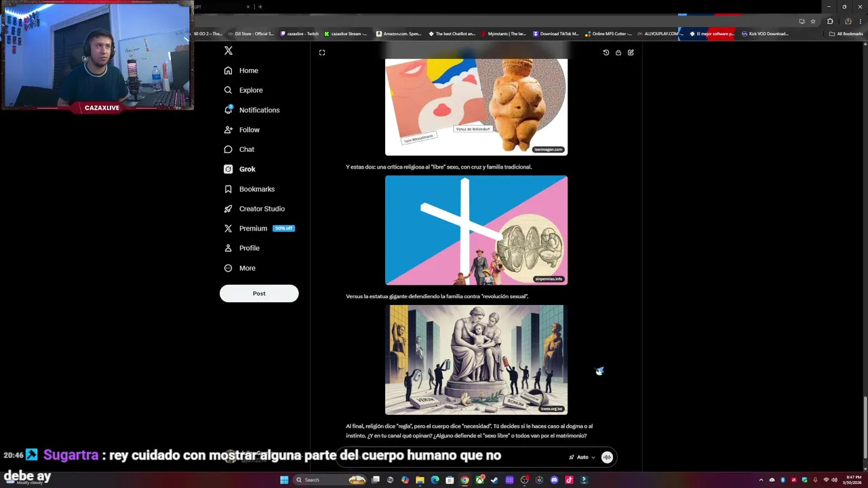Click the Bookmarks ribbon icon

click(x=228, y=189)
